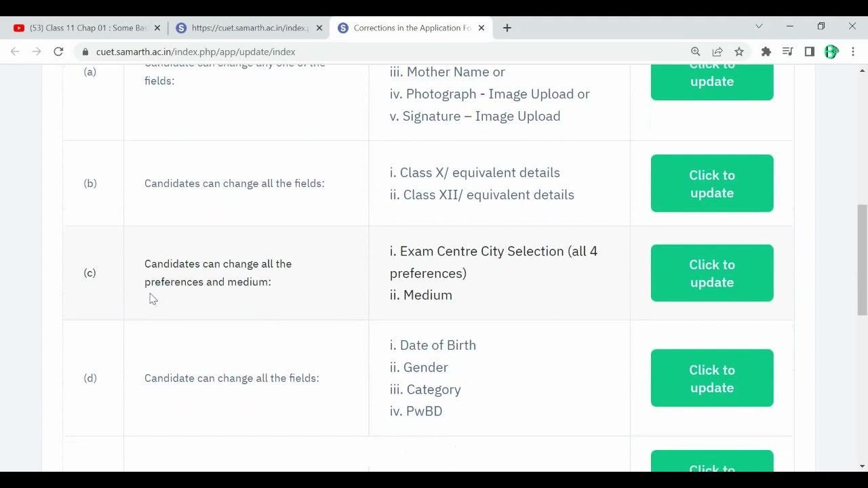Click 'iv. PwBD' text
This screenshot has width=868, height=488.
tap(416, 411)
